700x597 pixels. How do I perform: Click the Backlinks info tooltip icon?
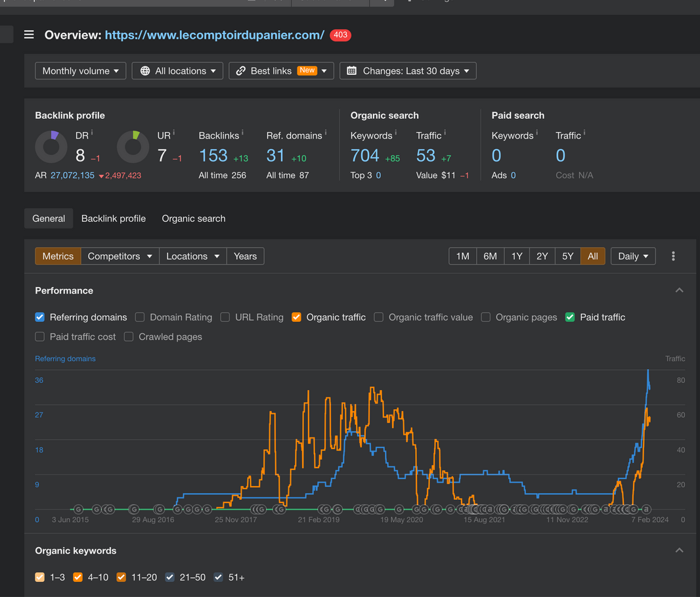(x=242, y=133)
